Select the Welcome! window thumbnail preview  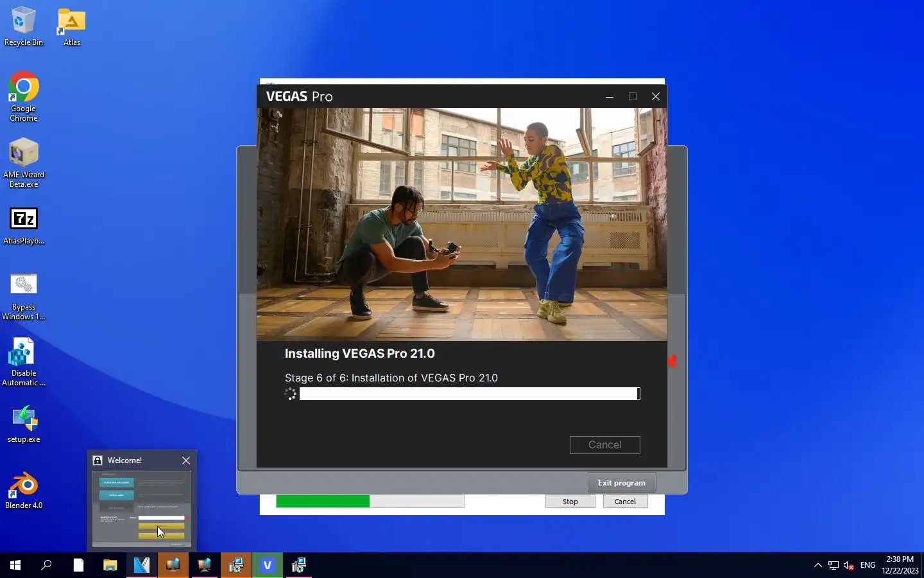pyautogui.click(x=142, y=509)
